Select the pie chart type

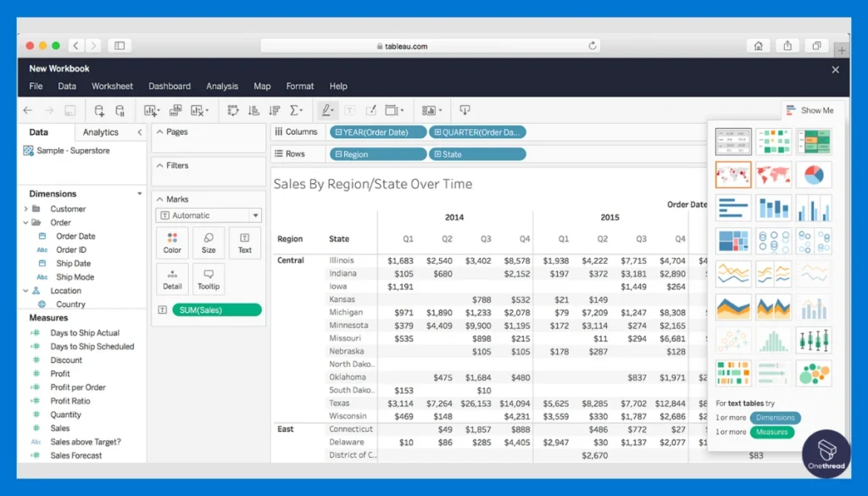(814, 175)
